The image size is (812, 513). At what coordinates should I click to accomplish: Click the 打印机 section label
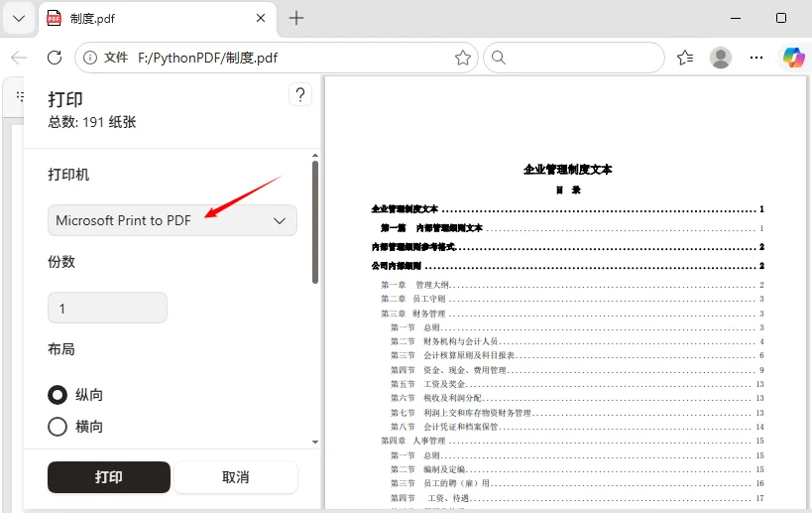[x=68, y=175]
